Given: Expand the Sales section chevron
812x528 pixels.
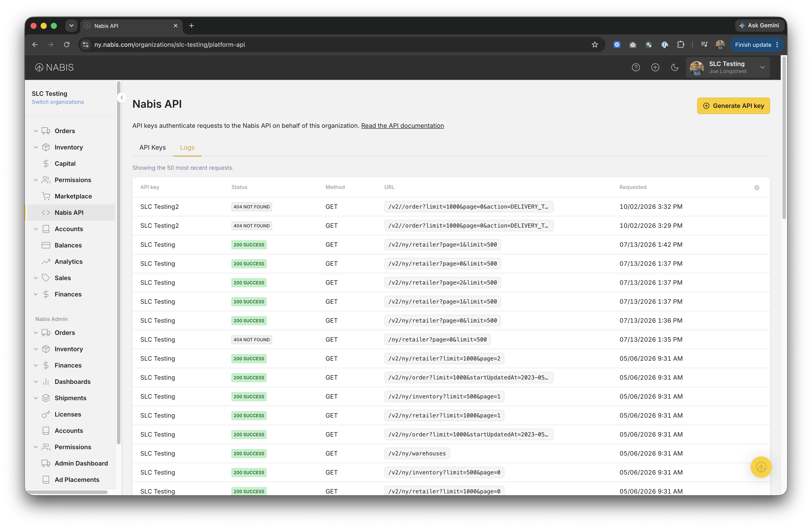Looking at the screenshot, I should click(x=36, y=278).
